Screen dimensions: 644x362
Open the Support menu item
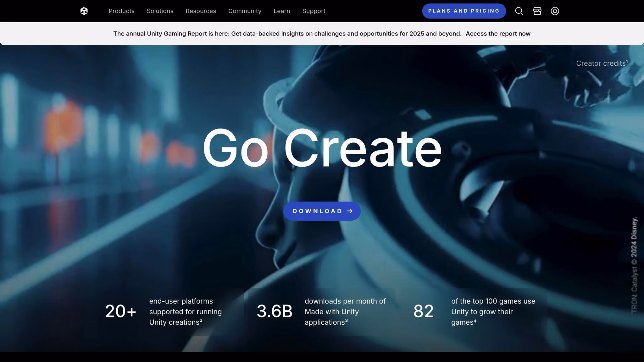[314, 11]
